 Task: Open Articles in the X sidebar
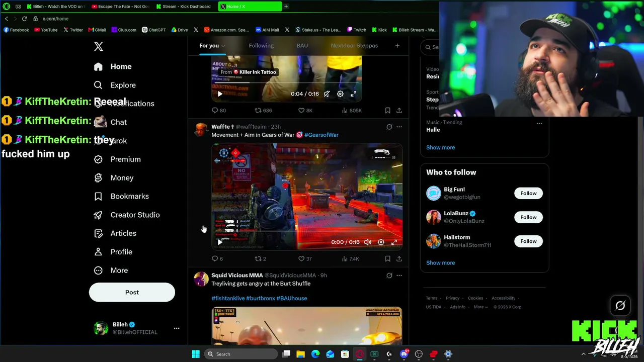pos(115,233)
